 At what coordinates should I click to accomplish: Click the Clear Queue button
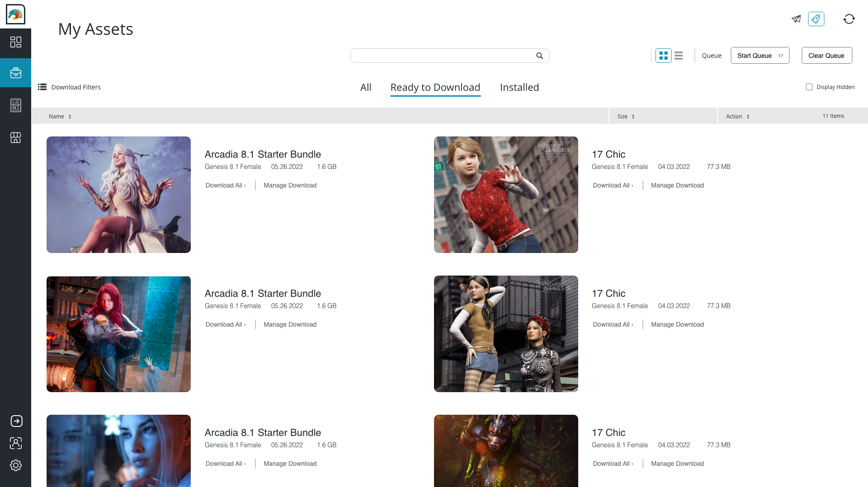[827, 56]
